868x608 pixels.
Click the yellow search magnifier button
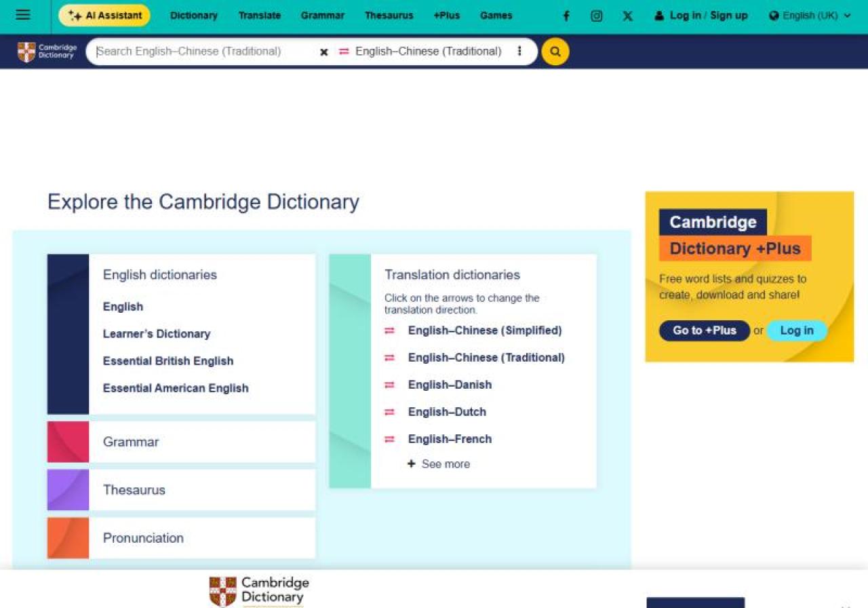(555, 52)
